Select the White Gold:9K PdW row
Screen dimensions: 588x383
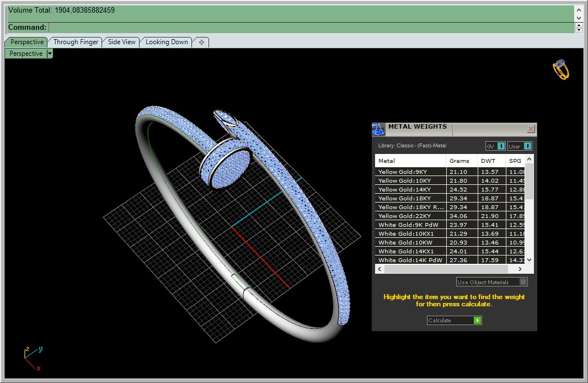[x=450, y=225]
